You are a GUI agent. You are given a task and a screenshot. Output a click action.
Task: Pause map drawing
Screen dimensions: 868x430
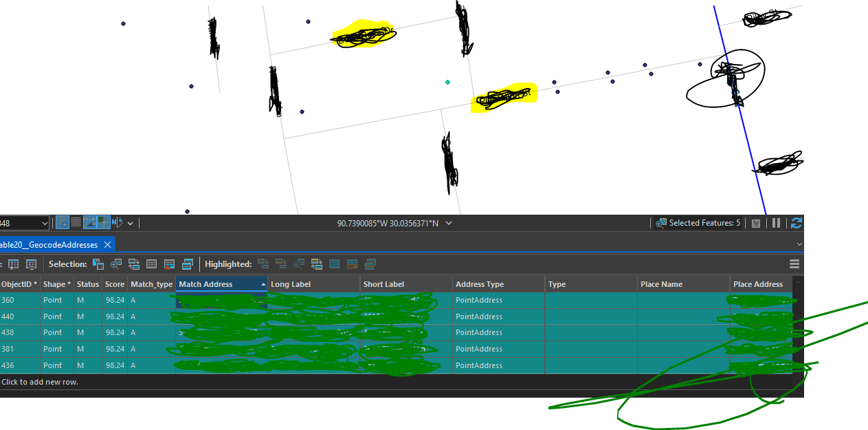point(776,223)
